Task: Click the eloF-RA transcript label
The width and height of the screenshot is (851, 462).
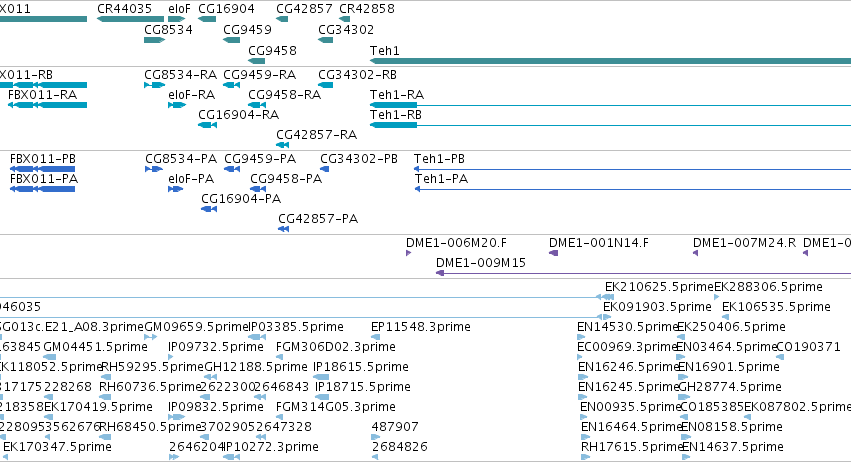Action: (192, 94)
